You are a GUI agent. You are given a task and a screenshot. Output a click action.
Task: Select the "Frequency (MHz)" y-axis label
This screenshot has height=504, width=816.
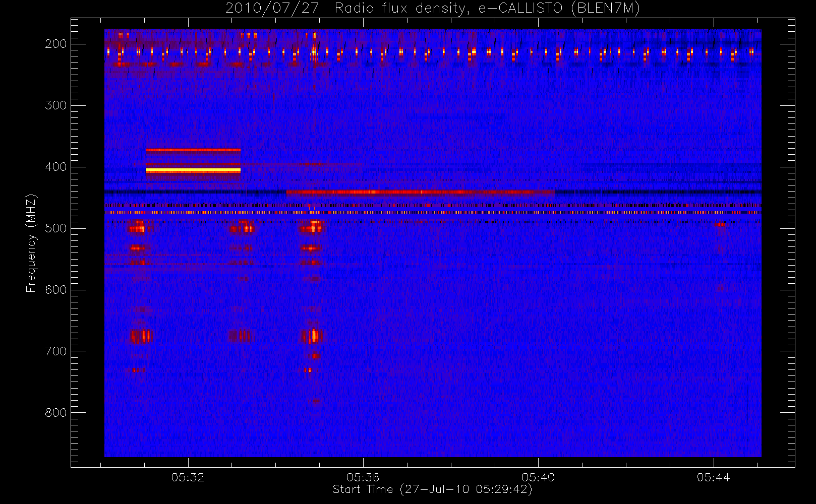coord(31,243)
